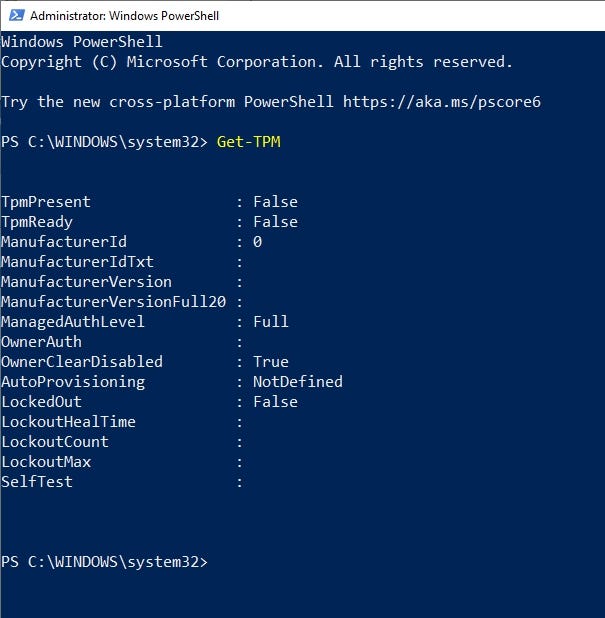This screenshot has width=605, height=618.
Task: Click the ManufacturerVersionFull20 property label
Action: 114,302
